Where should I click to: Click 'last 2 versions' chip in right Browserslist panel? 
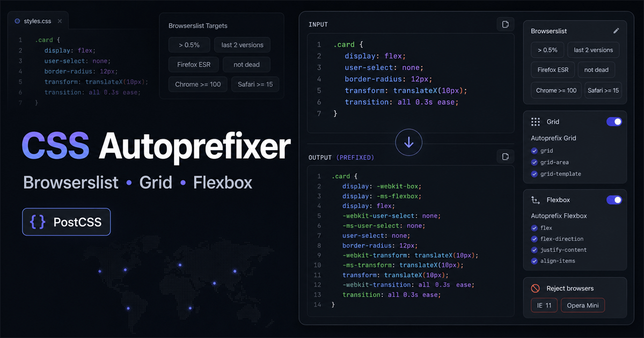pos(594,50)
